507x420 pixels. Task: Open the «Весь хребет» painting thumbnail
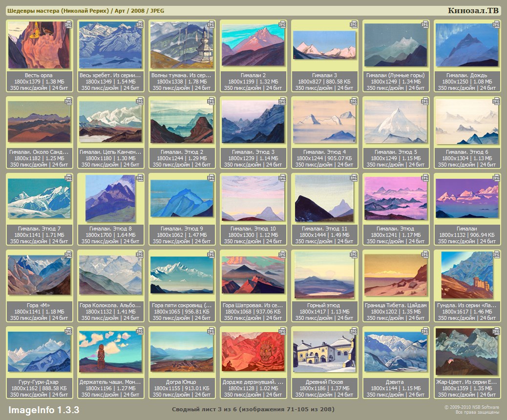[110, 45]
